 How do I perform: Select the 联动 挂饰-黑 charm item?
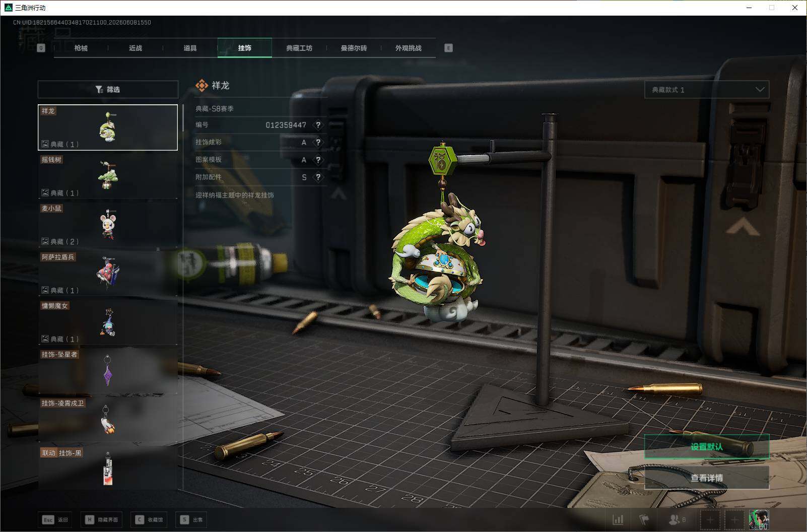tap(108, 468)
